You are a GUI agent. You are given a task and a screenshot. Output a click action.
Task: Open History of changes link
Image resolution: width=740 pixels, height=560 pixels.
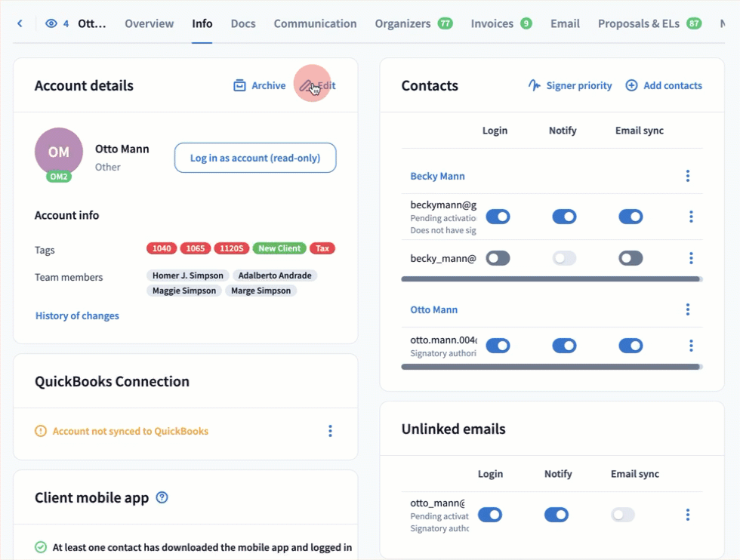click(x=77, y=316)
